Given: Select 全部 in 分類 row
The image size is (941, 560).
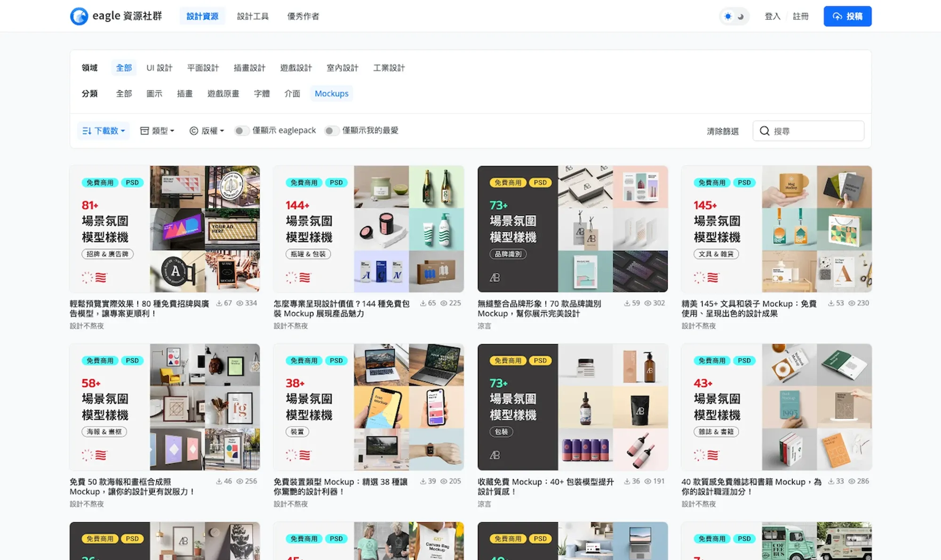Looking at the screenshot, I should pos(124,94).
